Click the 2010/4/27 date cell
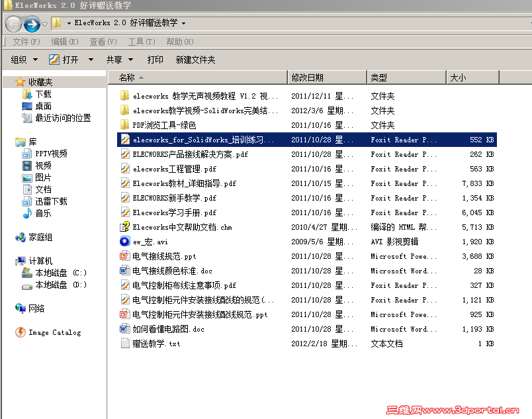This screenshot has width=532, height=419. point(324,227)
